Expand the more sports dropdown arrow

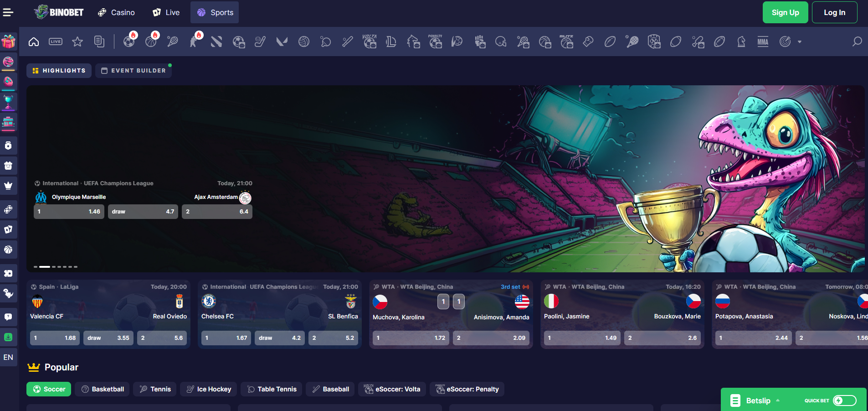point(800,42)
